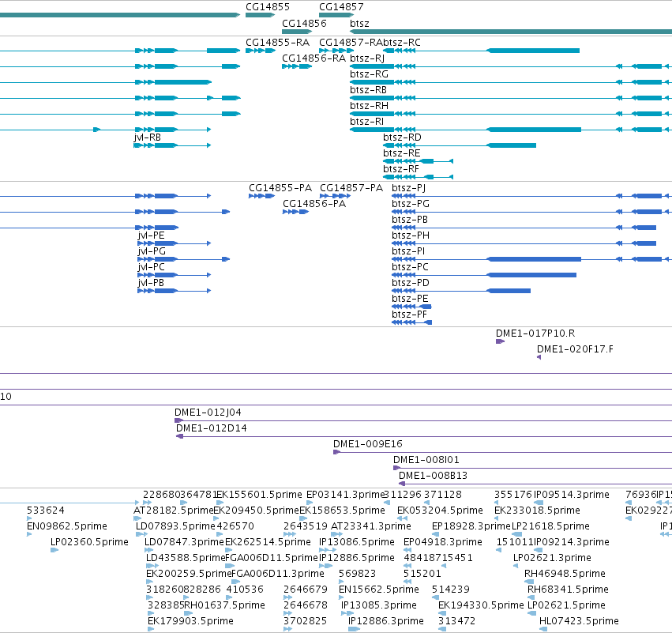Select the btsz-PE protein label
Viewport: 672px width, 633px height.
(410, 299)
